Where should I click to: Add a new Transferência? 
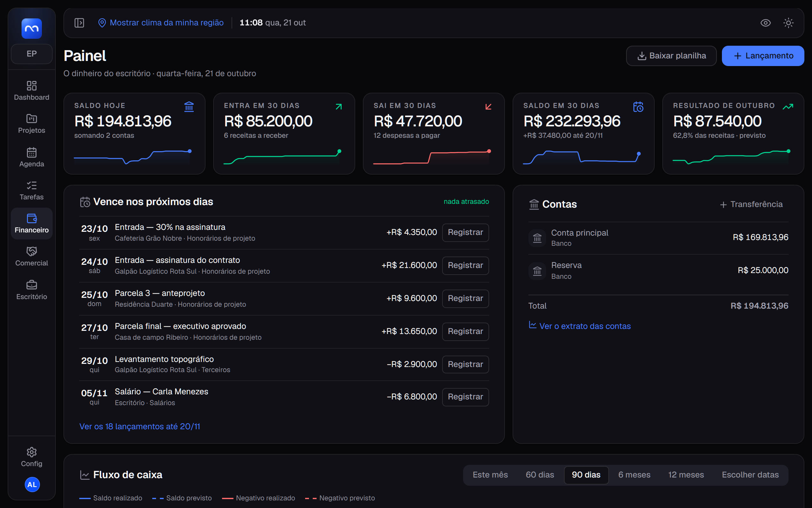pos(751,204)
